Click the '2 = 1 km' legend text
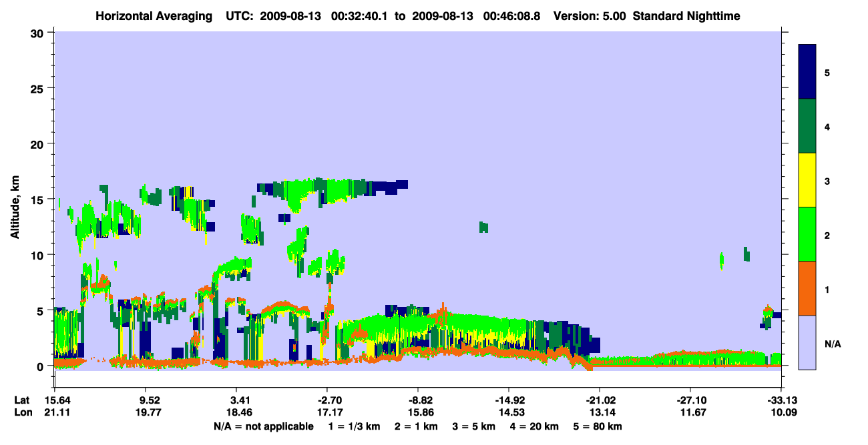 coord(415,426)
